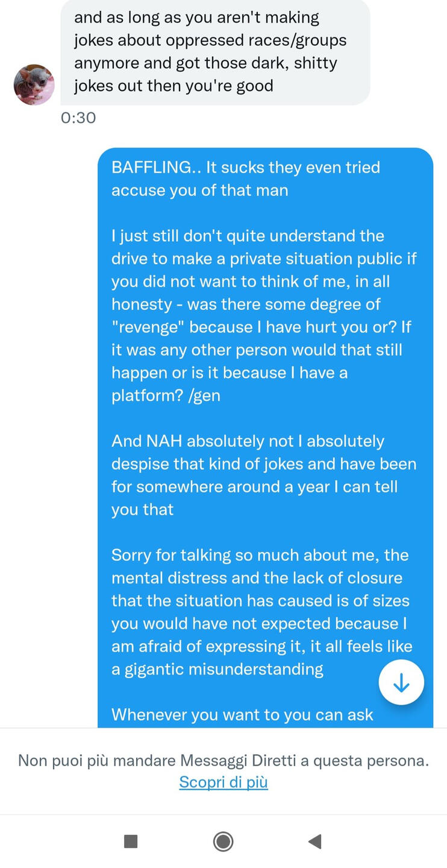Tap the "mental distress and the lack of closure" line

click(x=257, y=578)
